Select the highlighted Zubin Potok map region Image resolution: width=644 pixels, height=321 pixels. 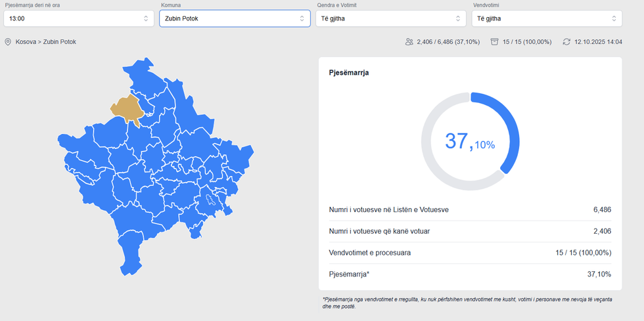[127, 110]
